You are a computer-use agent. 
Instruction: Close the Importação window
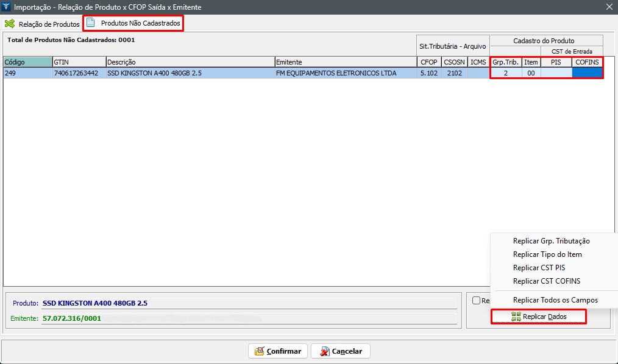pos(609,7)
